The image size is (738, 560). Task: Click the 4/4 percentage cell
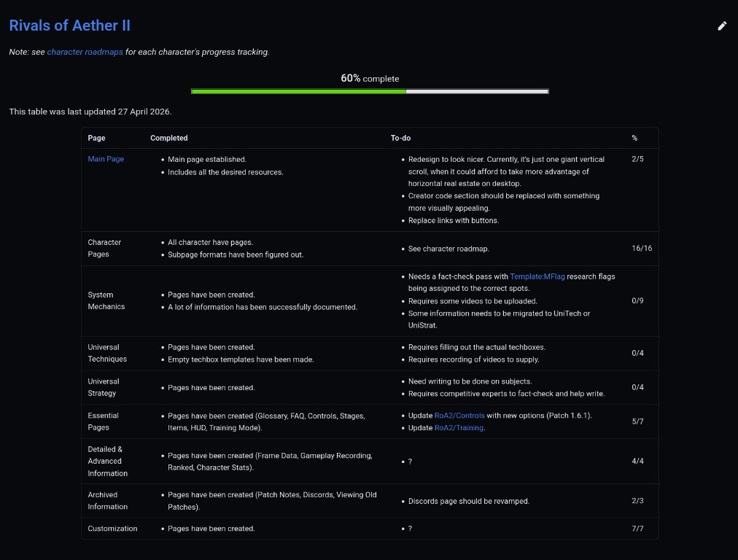coord(638,461)
